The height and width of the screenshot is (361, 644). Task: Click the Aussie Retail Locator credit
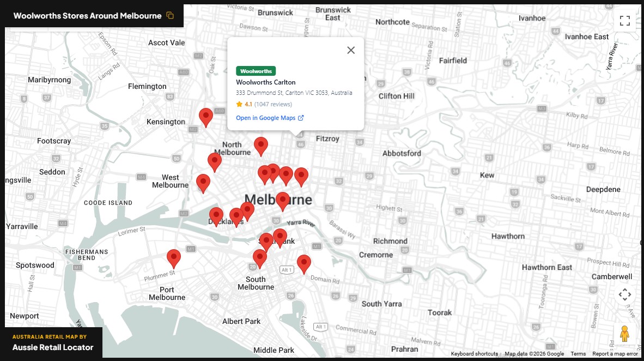(53, 347)
